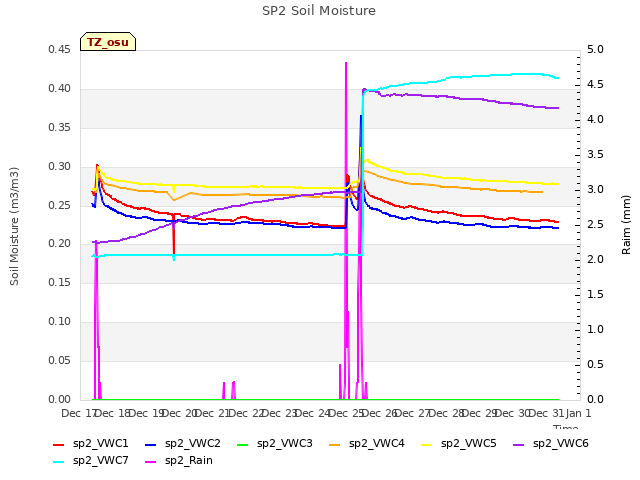The height and width of the screenshot is (480, 640).
Task: Toggle sp2_VWC5 legend entry
Action: 459,444
